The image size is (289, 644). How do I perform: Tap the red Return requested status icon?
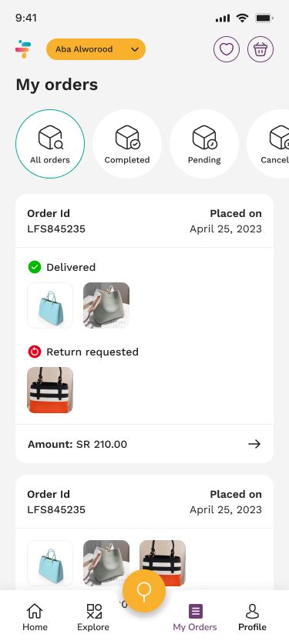point(35,352)
